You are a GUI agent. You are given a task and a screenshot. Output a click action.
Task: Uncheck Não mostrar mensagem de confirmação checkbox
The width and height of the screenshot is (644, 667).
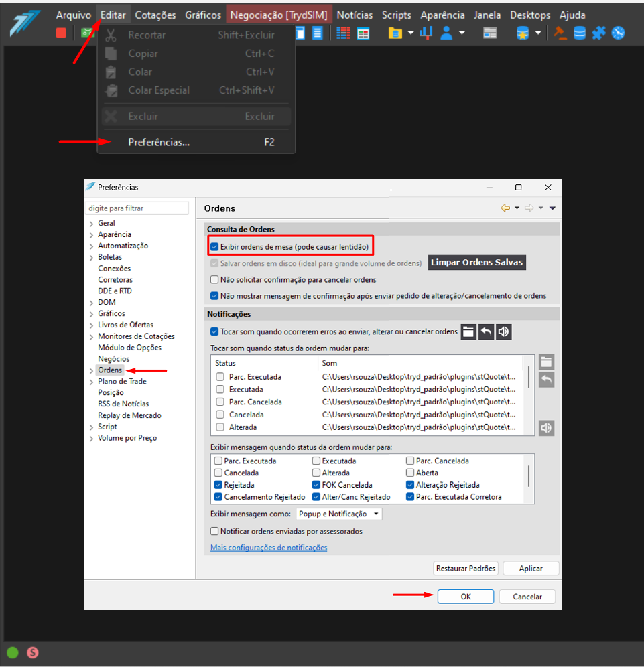coord(214,295)
